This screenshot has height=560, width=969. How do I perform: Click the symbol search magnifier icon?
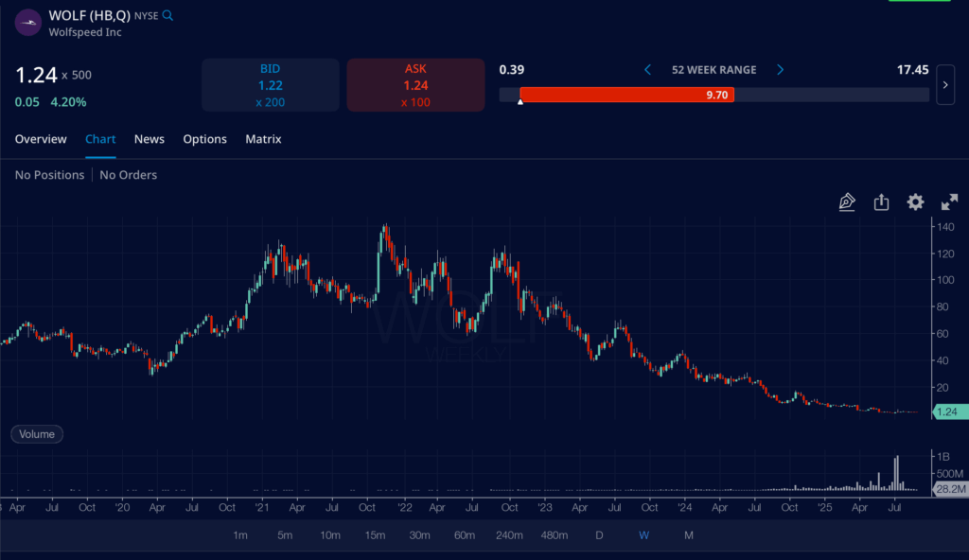point(167,15)
